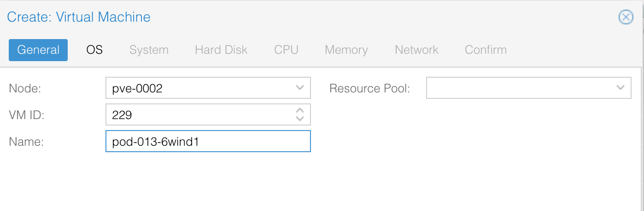Select the Hard Disk tab
The image size is (644, 211).
click(x=221, y=50)
